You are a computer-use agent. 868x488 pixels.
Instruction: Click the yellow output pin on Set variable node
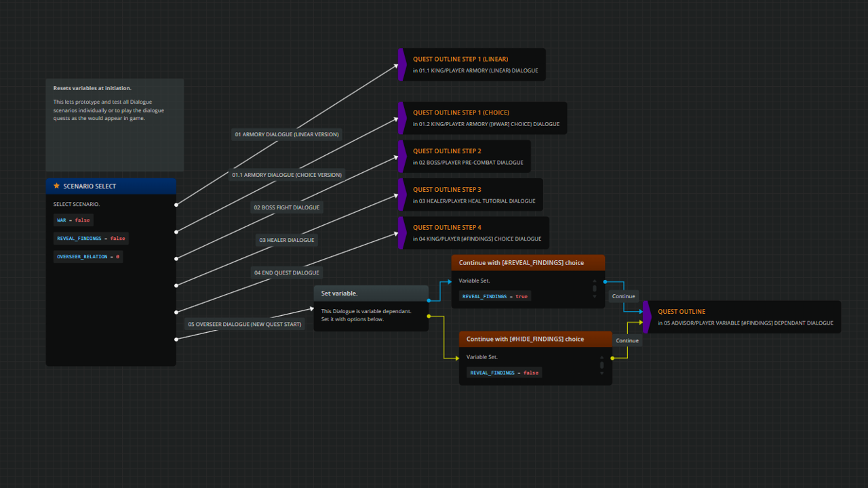(x=429, y=316)
